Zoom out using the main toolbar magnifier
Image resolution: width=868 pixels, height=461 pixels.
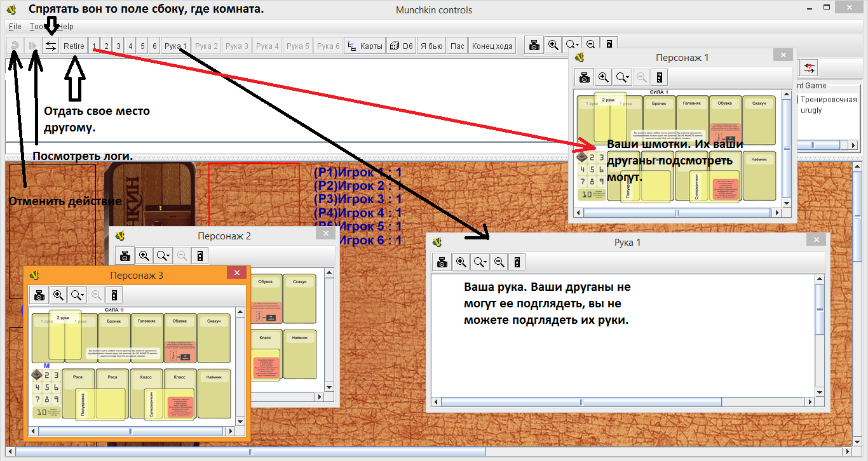coord(591,45)
